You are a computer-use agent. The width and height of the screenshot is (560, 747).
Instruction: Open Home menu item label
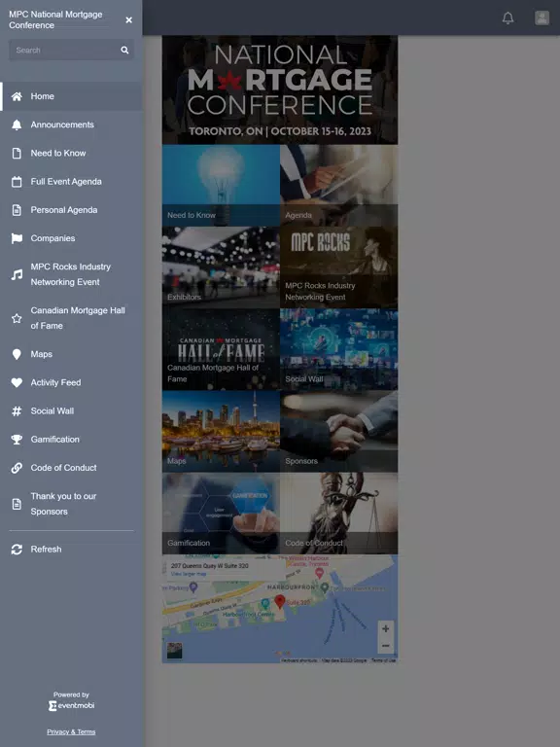click(x=43, y=96)
